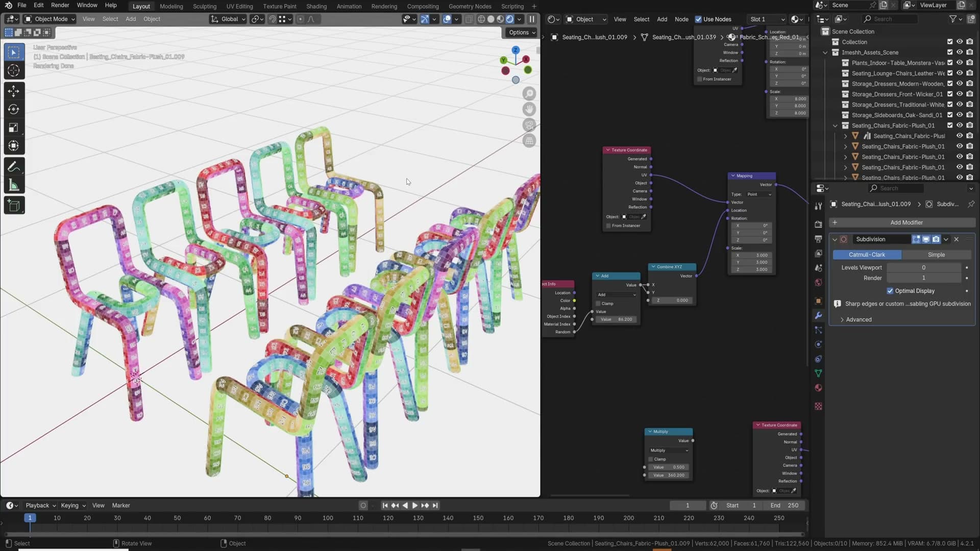Collapse the Imeshh_Assets_Scene collection
This screenshot has width=980, height=551.
pos(825,53)
